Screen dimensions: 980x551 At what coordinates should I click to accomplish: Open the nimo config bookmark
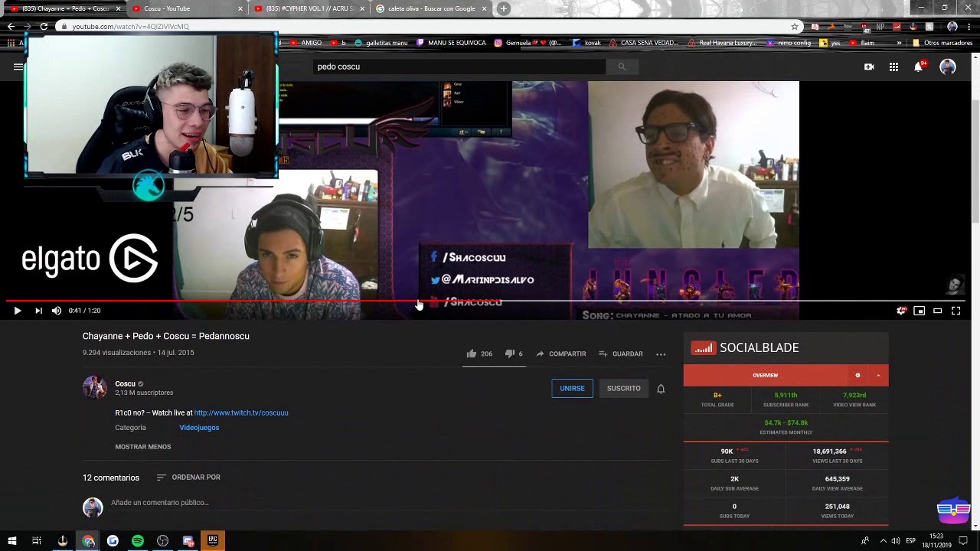click(789, 43)
